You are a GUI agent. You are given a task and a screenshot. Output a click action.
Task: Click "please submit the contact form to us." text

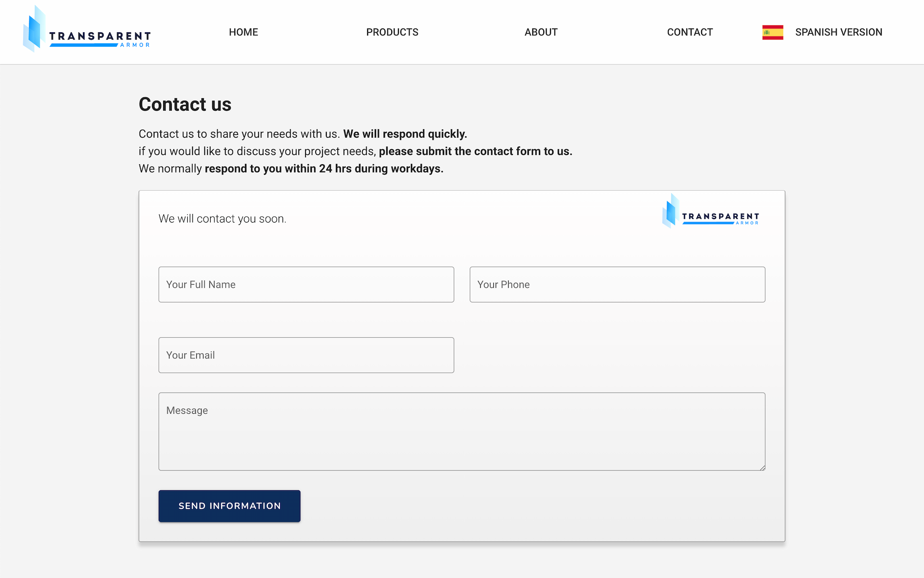475,151
